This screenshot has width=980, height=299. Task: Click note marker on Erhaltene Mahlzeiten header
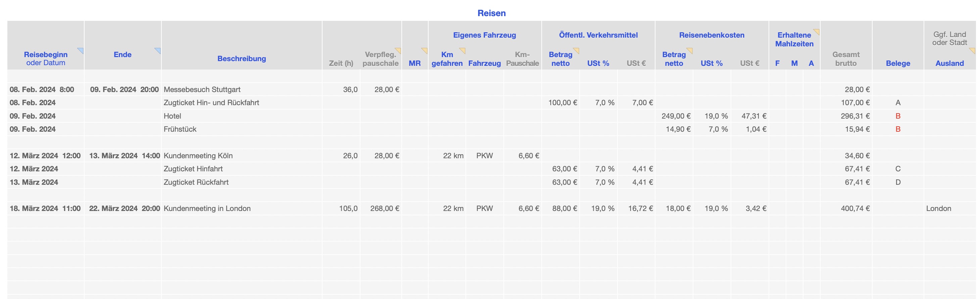click(x=817, y=31)
